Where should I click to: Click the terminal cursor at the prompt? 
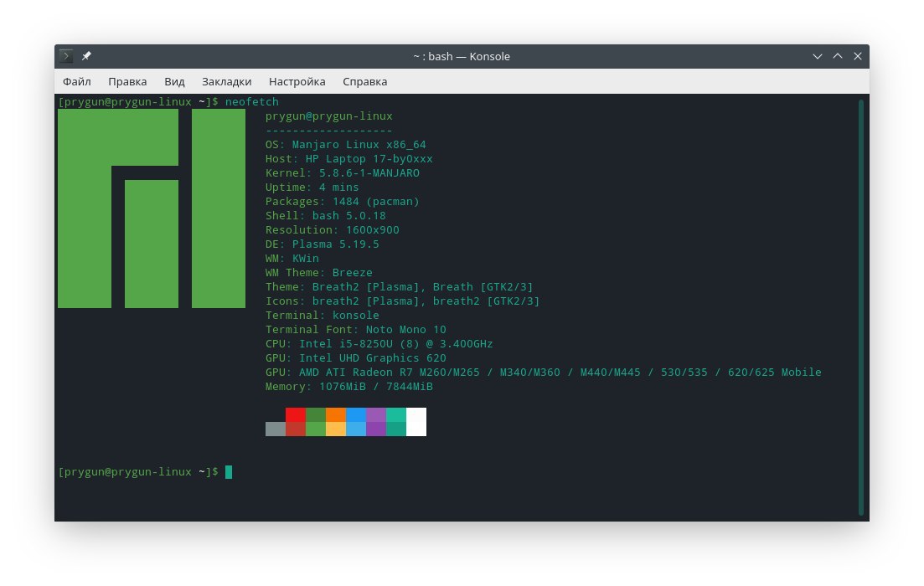click(x=229, y=472)
